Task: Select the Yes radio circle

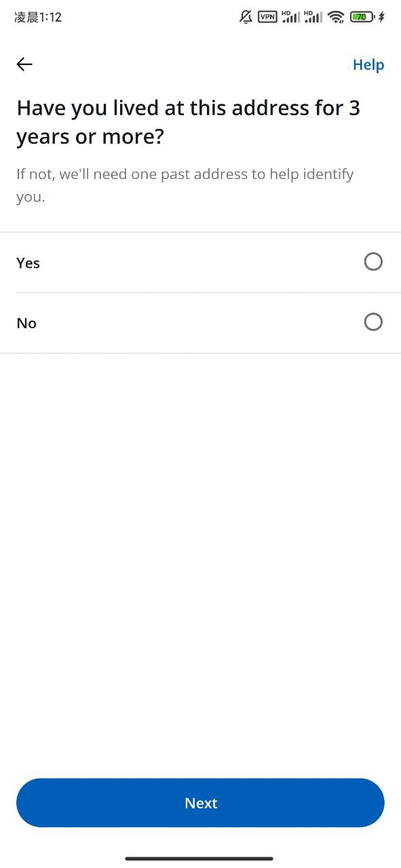Action: pyautogui.click(x=373, y=262)
